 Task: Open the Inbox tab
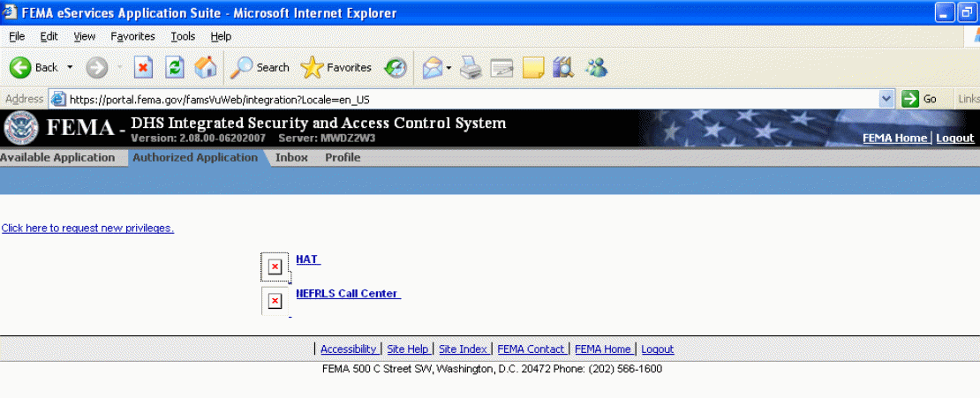coord(291,157)
